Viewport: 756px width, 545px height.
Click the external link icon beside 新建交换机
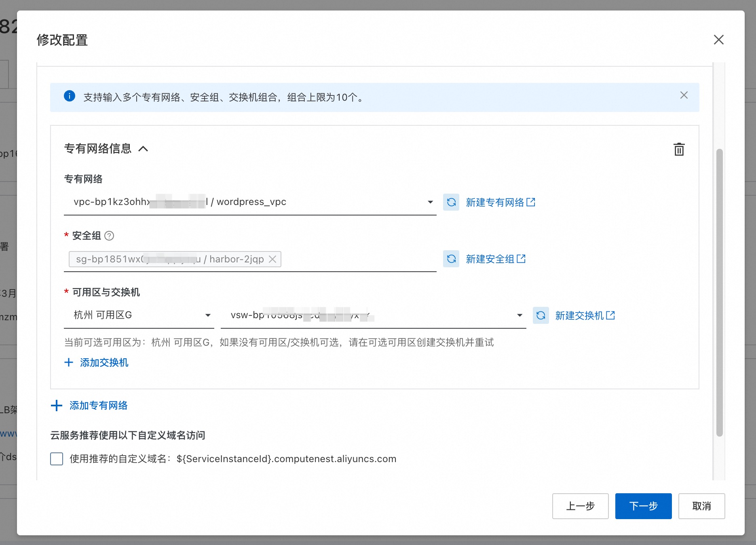click(610, 315)
